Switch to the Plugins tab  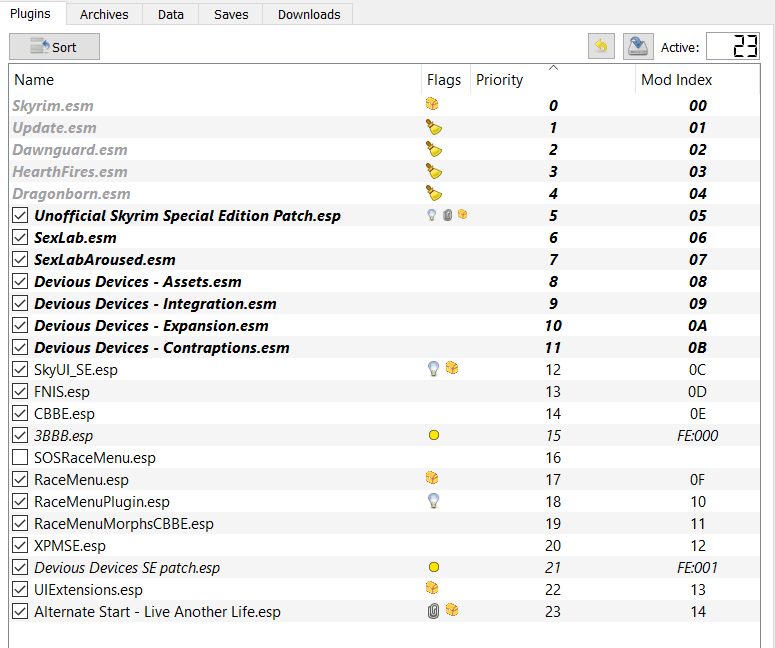31,14
